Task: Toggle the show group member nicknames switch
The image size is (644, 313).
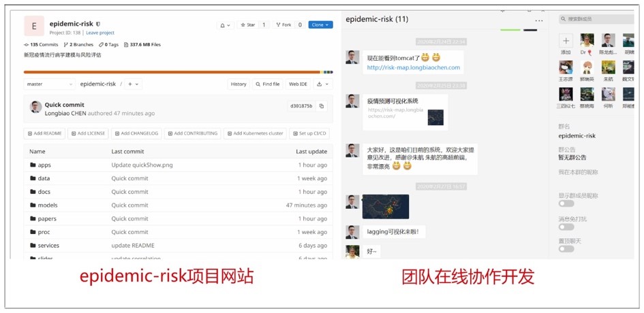Action: click(x=566, y=203)
